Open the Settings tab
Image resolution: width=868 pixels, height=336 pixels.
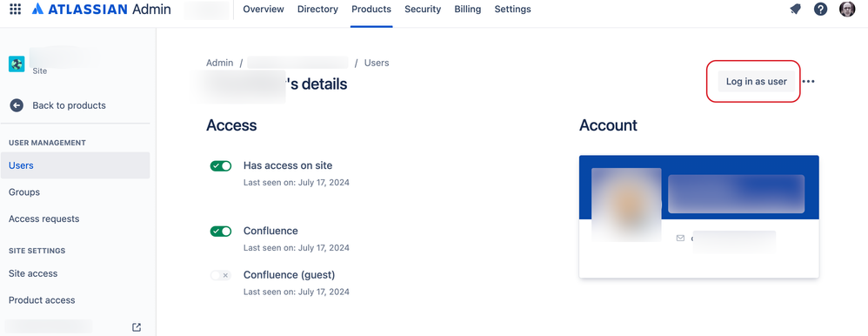coord(512,9)
